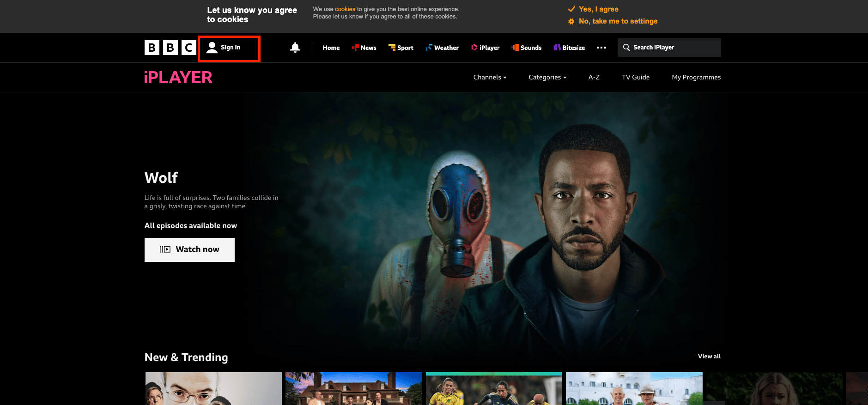Open BBC Sounds
Viewport: 868px width, 405px height.
point(527,48)
